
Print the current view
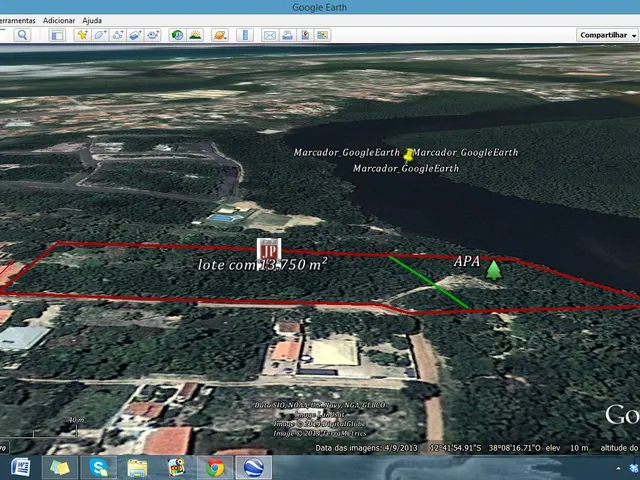point(287,35)
